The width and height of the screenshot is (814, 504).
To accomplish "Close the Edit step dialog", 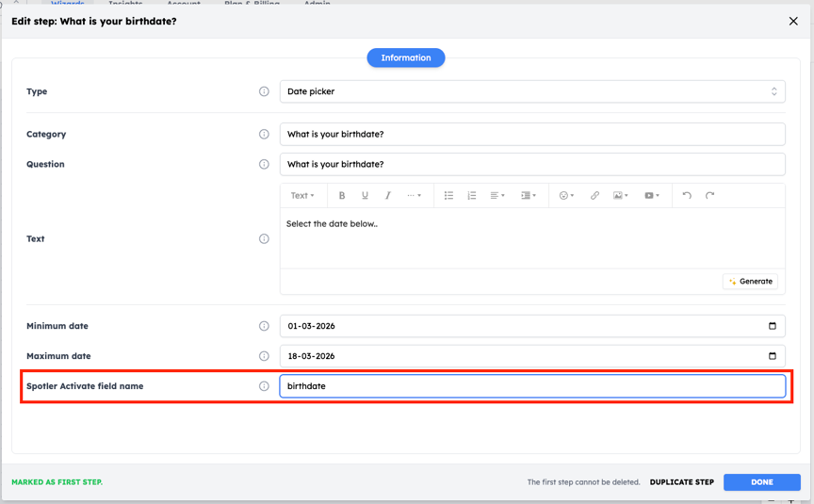I will [793, 22].
